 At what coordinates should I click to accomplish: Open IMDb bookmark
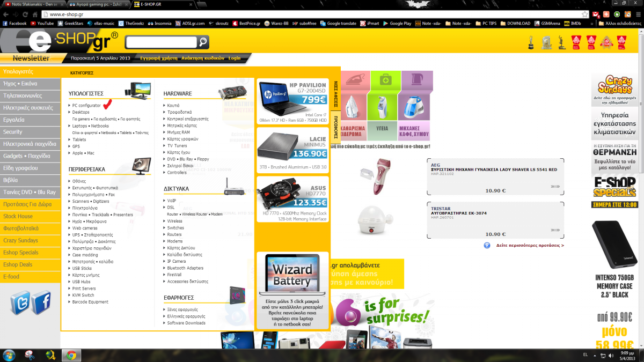573,24
